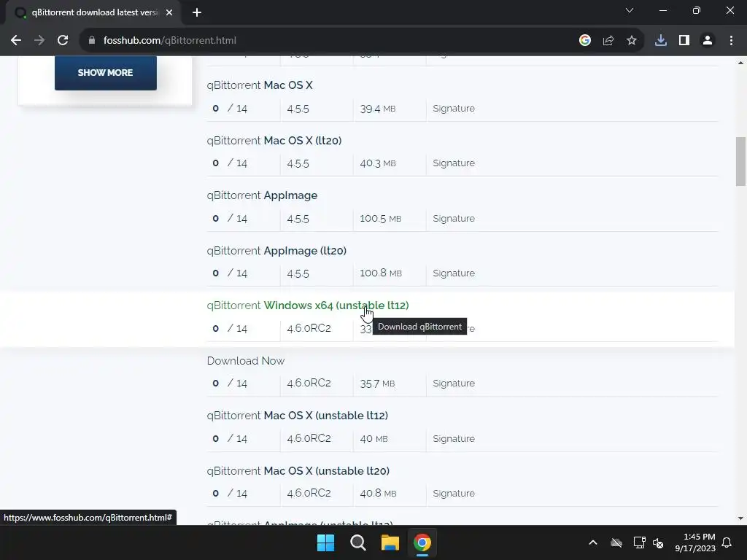747x560 pixels.
Task: Click the SHOW MORE button
Action: 105,72
